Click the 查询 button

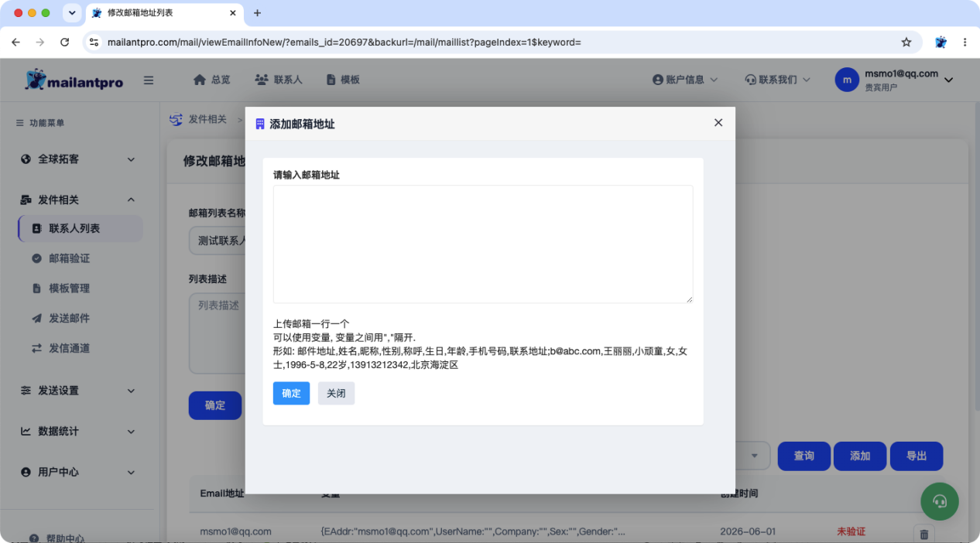coord(804,456)
